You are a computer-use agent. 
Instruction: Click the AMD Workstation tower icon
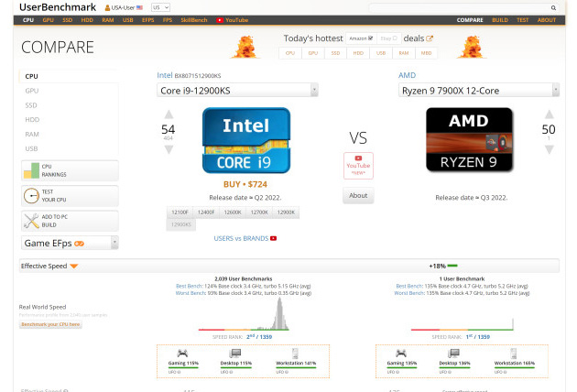(x=514, y=354)
